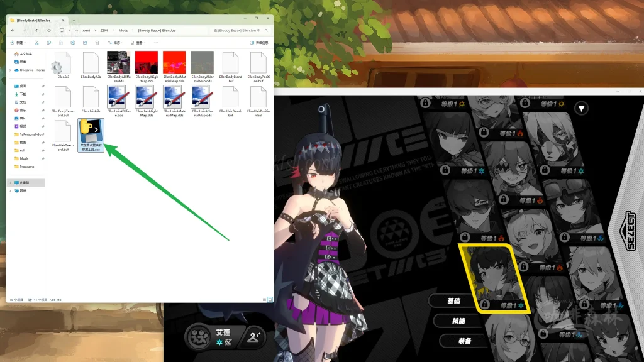Viewport: 644px width, 362px height.
Task: Open the filter funnel icon in game
Action: 582,109
